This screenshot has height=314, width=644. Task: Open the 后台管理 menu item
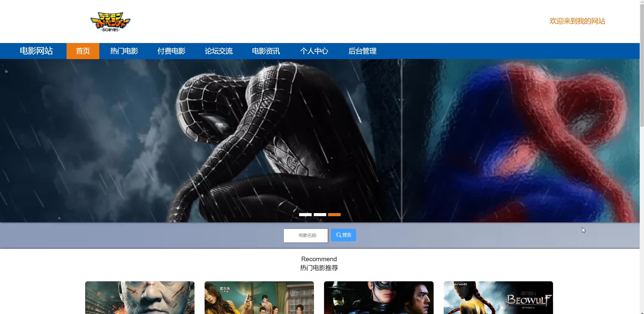(x=362, y=51)
